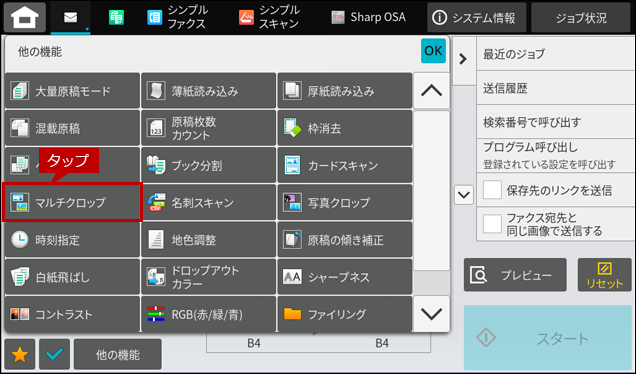This screenshot has width=636, height=374.
Task: Open the email mode envelope icon
Action: 71,17
